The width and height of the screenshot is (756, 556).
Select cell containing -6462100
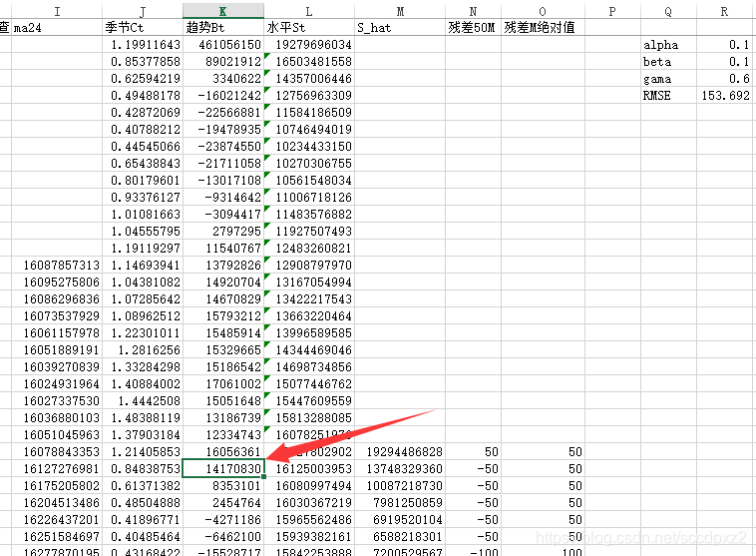[x=223, y=536]
